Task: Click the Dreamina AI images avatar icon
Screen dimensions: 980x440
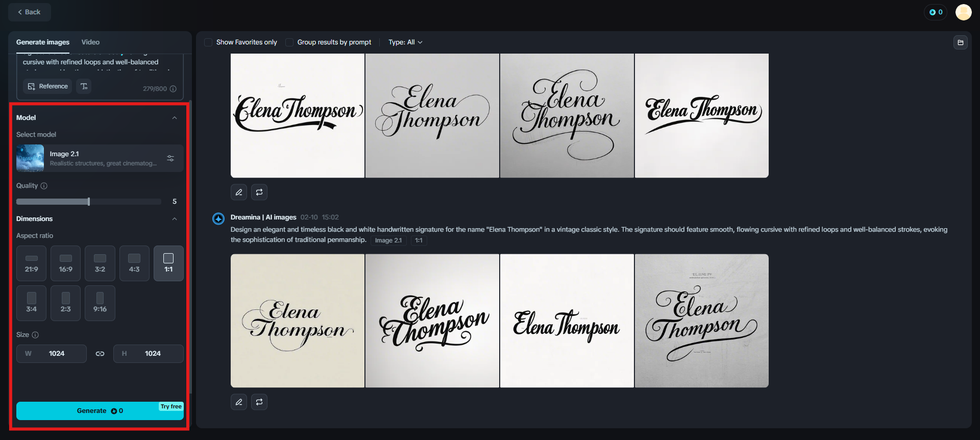Action: [218, 218]
